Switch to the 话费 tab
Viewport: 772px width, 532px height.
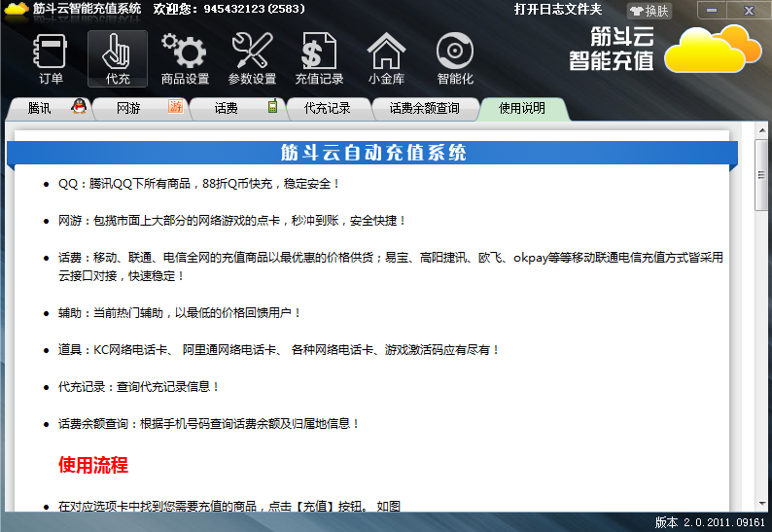tap(238, 108)
